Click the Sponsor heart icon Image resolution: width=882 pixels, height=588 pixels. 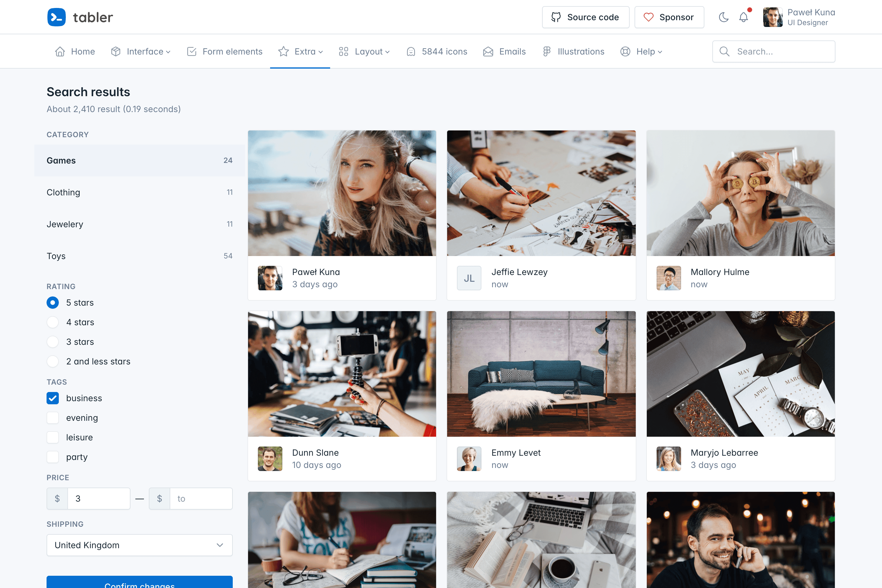[x=648, y=17]
